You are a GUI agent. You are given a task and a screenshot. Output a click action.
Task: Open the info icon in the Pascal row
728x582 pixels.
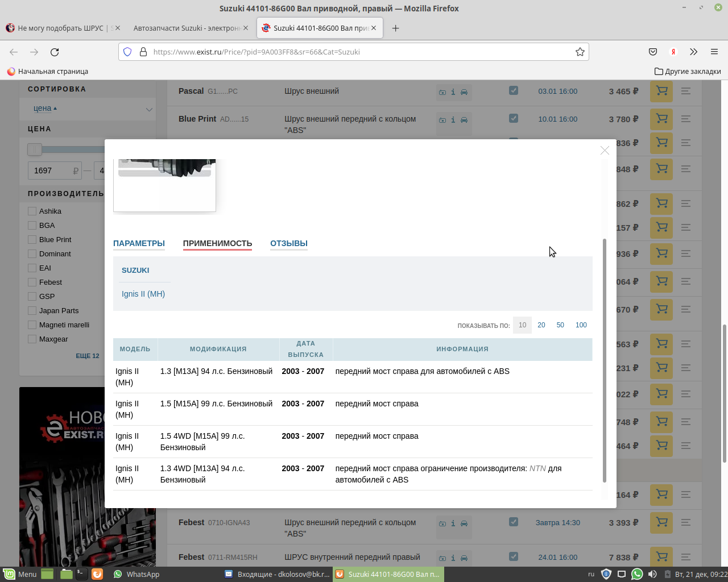453,92
